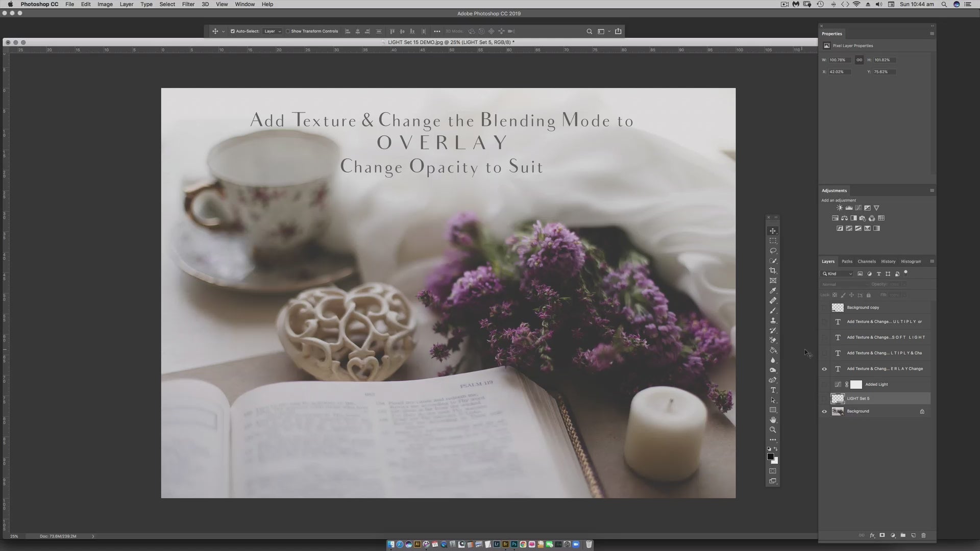
Task: Click the width percentage input field
Action: point(839,60)
